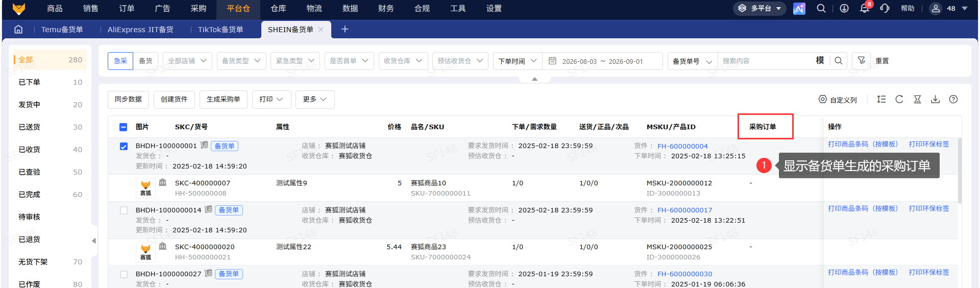
Task: Open the 全部店铺 dropdown
Action: tap(188, 61)
